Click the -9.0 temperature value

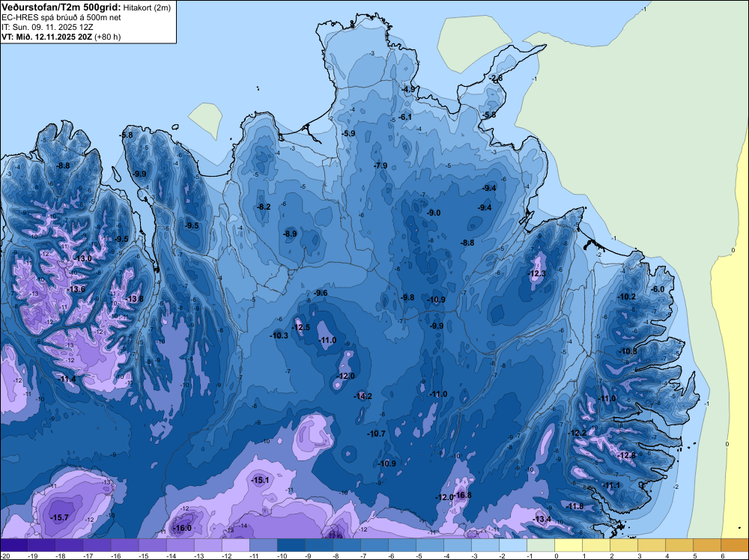[x=433, y=213]
